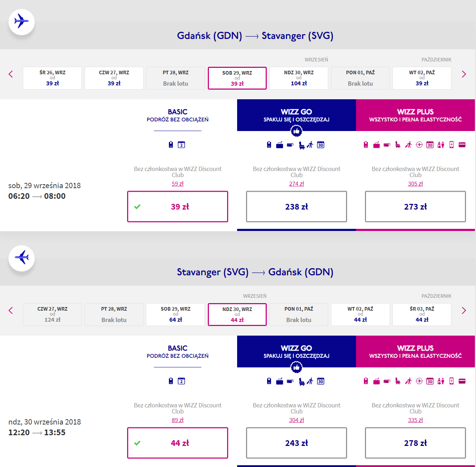Click the checked suitcase icon under outbound WIZZ GO

click(280, 145)
